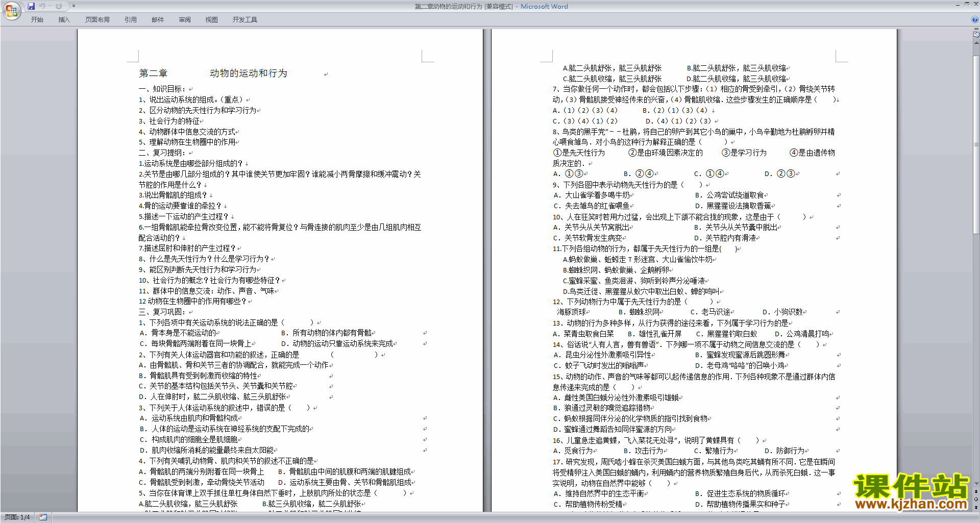Open the 插入 ribbon tab
The height and width of the screenshot is (523, 980).
pyautogui.click(x=64, y=19)
